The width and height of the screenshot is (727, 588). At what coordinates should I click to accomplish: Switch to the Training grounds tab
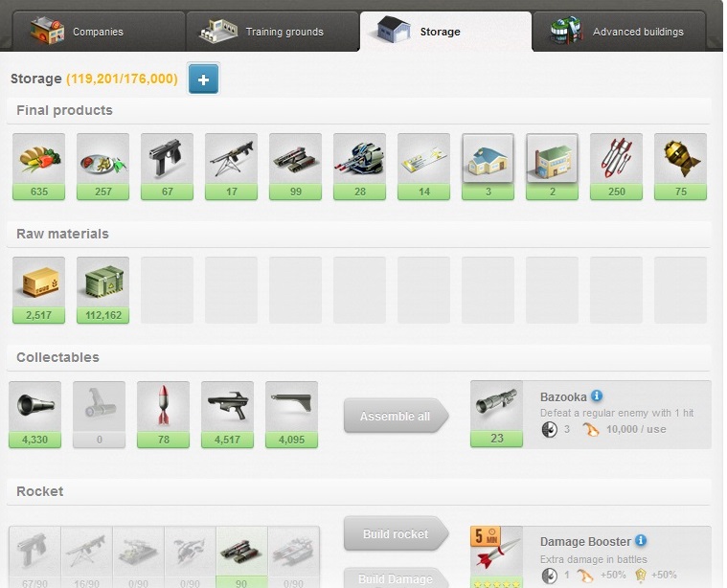[x=272, y=32]
